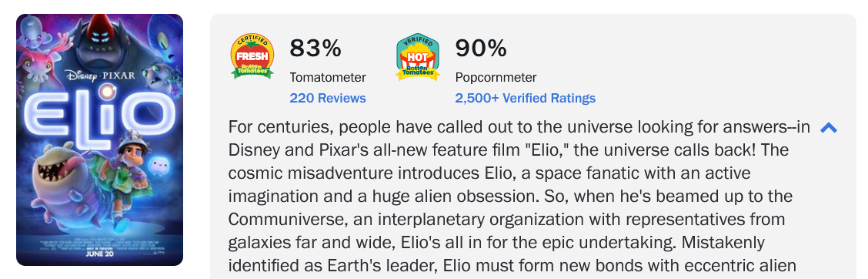Image resolution: width=868 pixels, height=279 pixels.
Task: Open the 220 Reviews link
Action: tap(328, 98)
